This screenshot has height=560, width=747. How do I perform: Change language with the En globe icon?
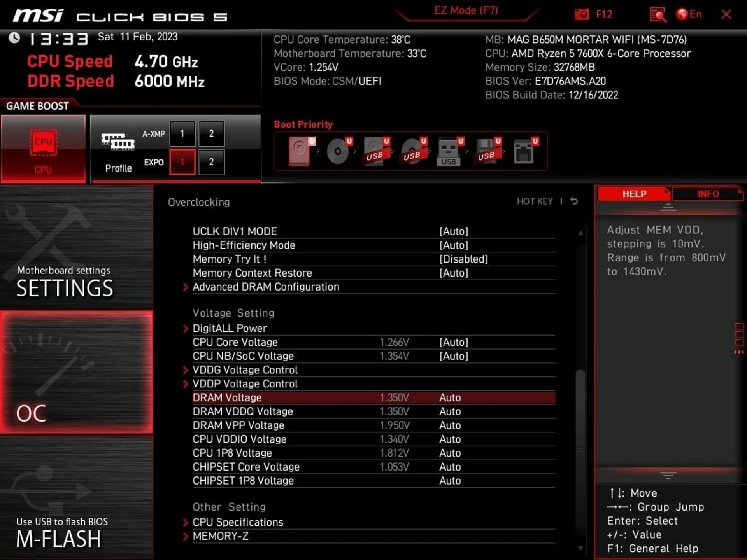pos(689,14)
